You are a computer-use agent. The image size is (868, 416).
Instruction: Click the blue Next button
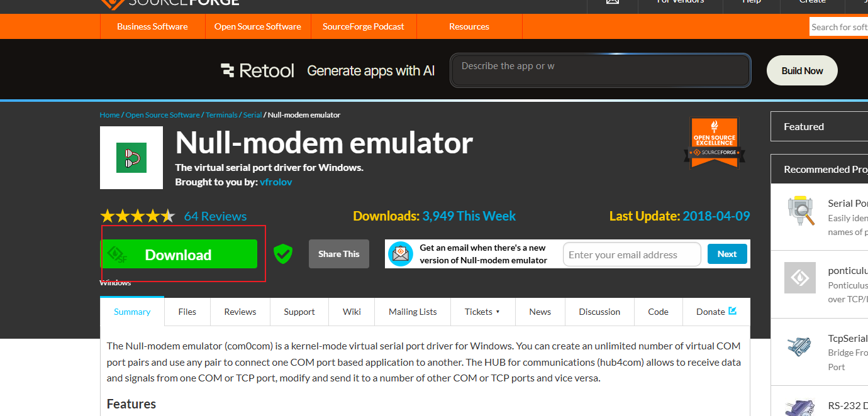[727, 254]
